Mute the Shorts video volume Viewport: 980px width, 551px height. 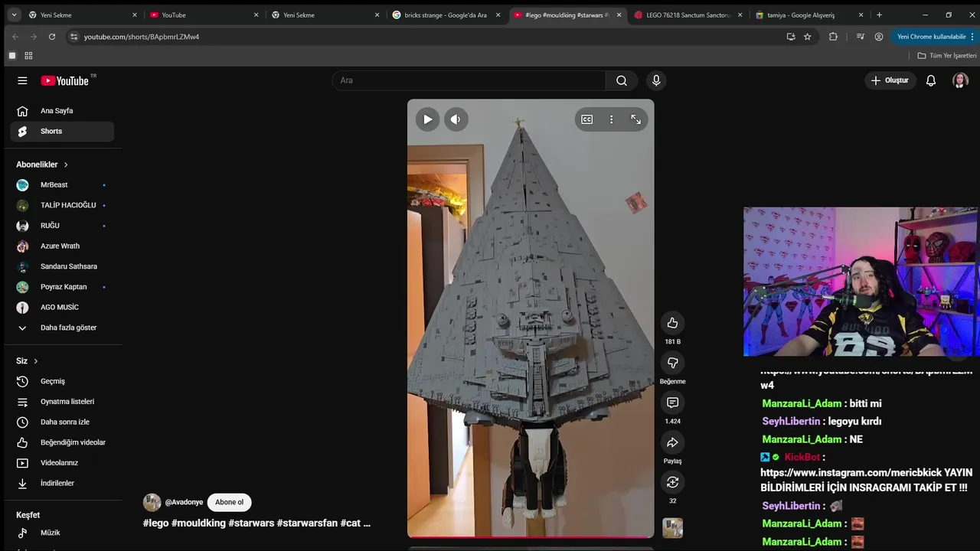pyautogui.click(x=456, y=119)
